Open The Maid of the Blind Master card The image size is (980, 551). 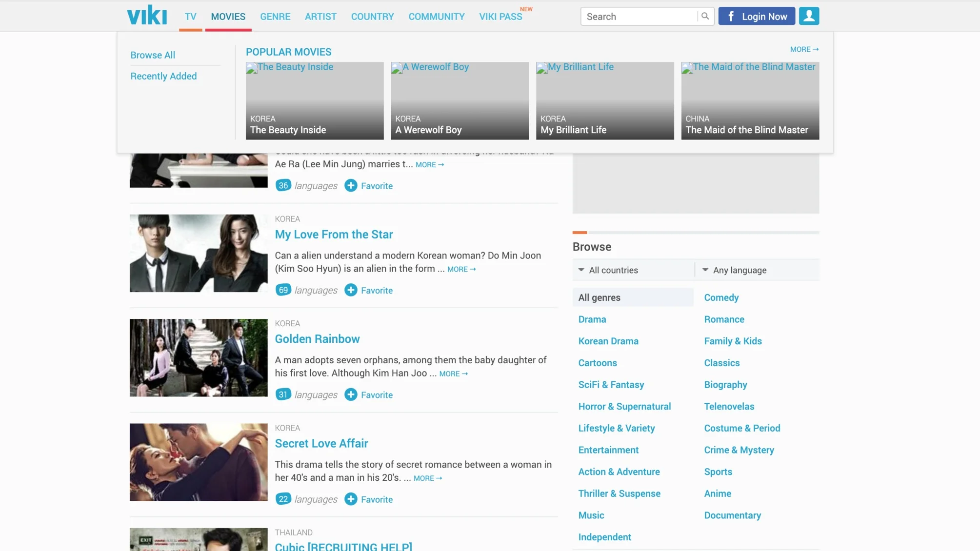tap(750, 100)
